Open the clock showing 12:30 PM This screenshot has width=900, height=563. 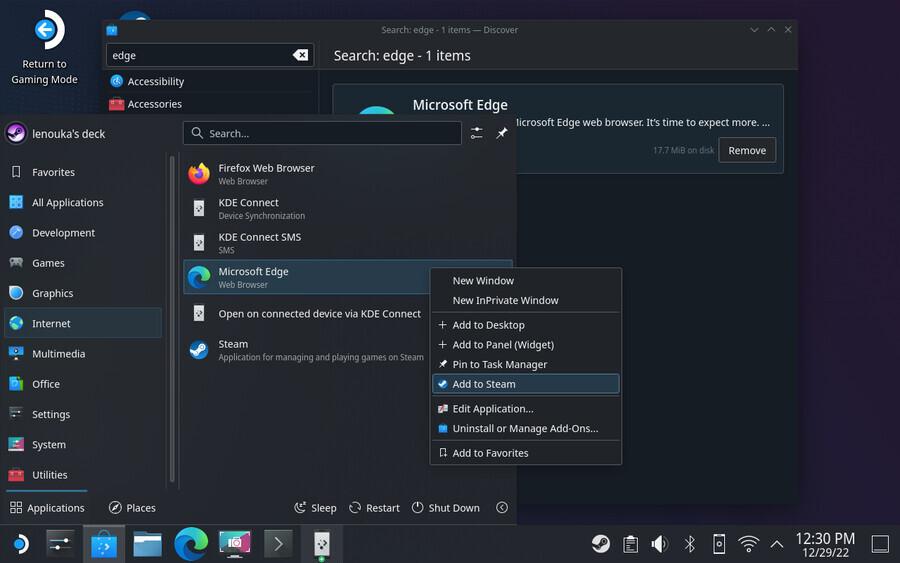coord(825,545)
